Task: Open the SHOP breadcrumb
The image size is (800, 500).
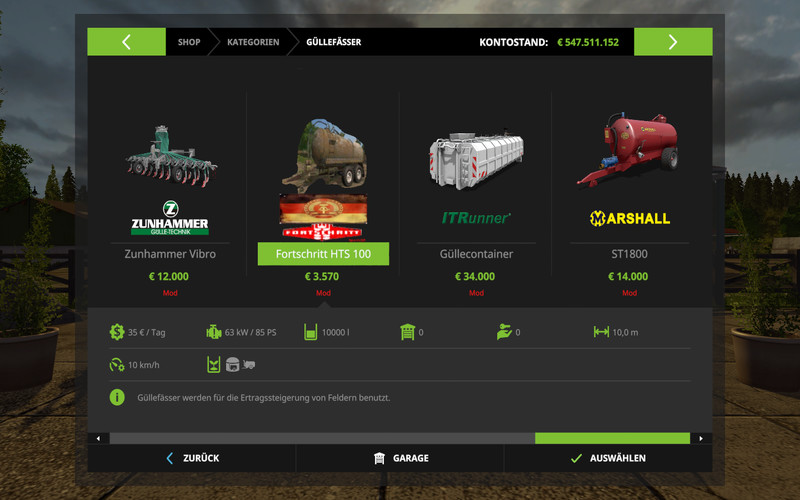Action: [189, 42]
